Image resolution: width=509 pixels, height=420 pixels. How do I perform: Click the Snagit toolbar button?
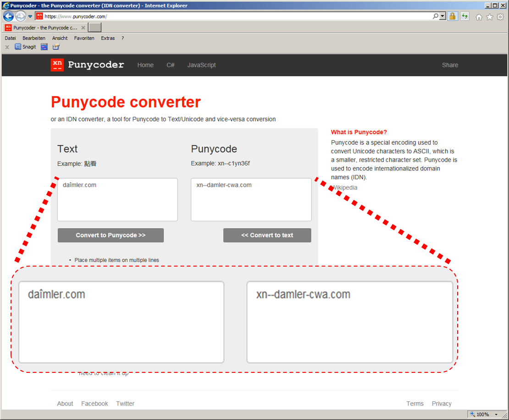click(x=25, y=47)
